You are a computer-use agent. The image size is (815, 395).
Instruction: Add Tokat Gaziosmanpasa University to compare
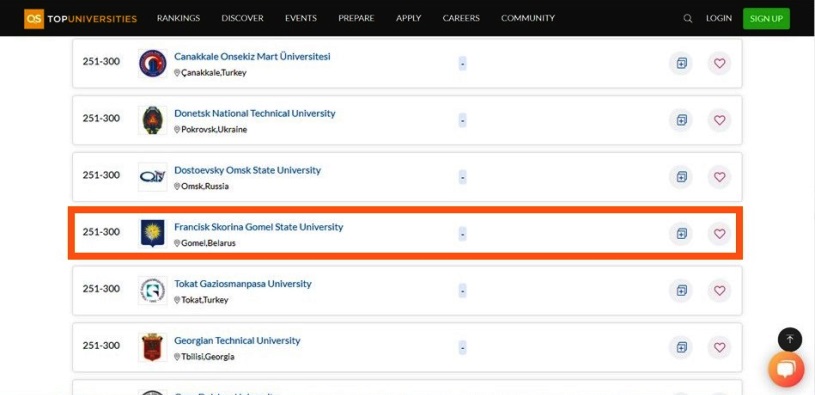click(681, 291)
